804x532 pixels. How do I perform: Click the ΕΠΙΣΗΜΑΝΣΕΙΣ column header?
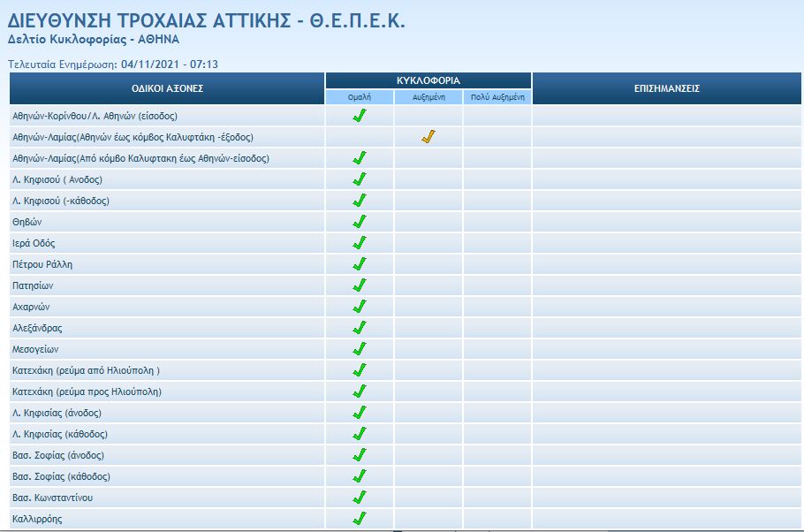(667, 88)
